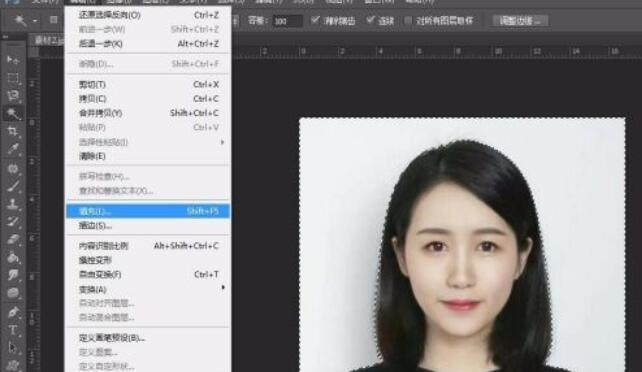This screenshot has width=642, height=372.
Task: Select the Rectangular Marquee tool
Action: click(13, 78)
